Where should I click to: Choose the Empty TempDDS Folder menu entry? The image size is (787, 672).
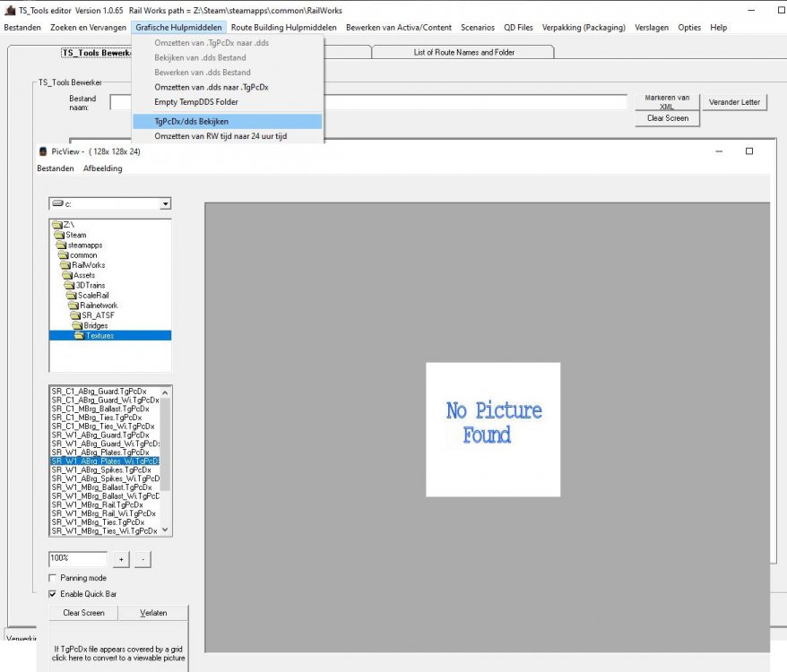pos(196,102)
